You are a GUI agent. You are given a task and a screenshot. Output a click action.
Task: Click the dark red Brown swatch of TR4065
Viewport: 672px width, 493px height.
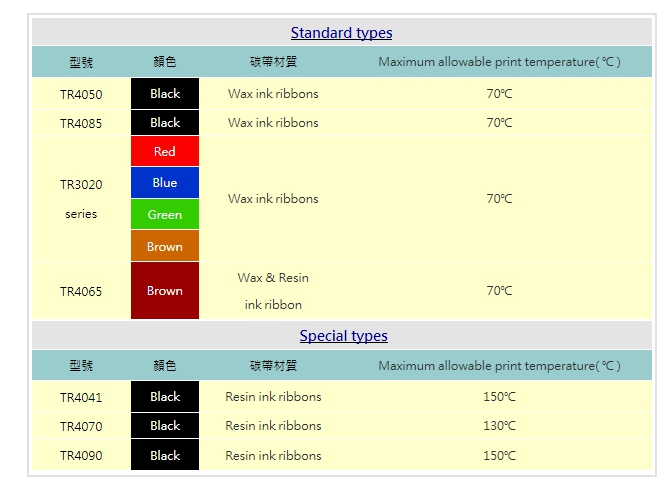[165, 291]
